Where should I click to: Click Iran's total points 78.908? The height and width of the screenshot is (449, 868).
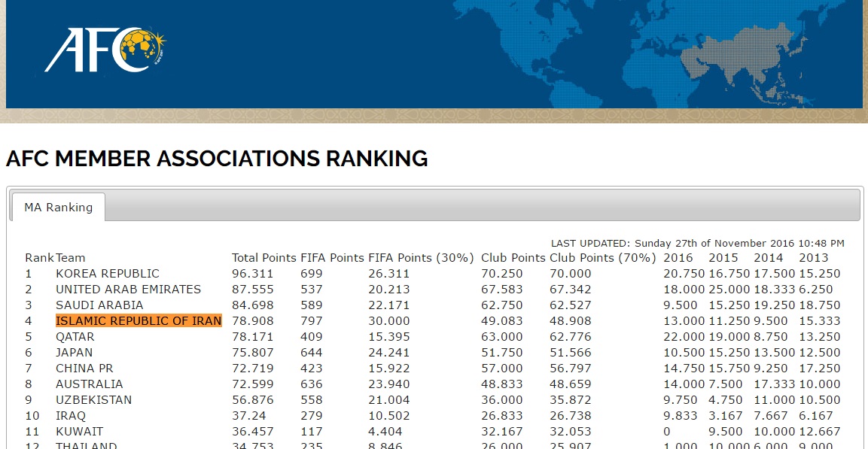252,320
